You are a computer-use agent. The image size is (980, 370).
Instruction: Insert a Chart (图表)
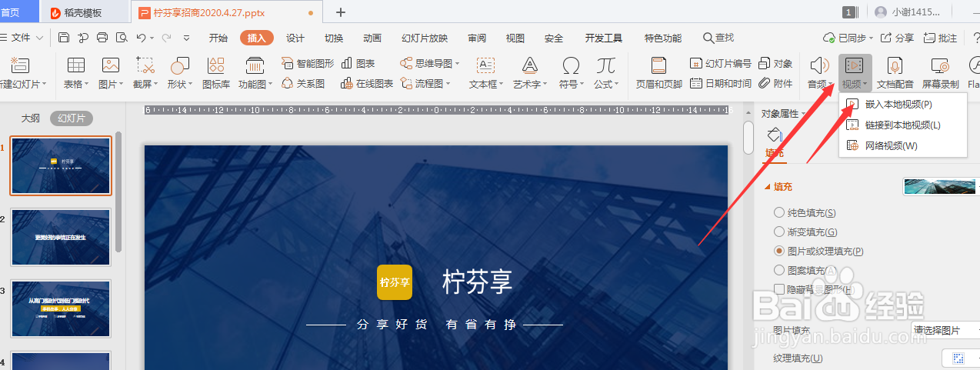[x=358, y=63]
